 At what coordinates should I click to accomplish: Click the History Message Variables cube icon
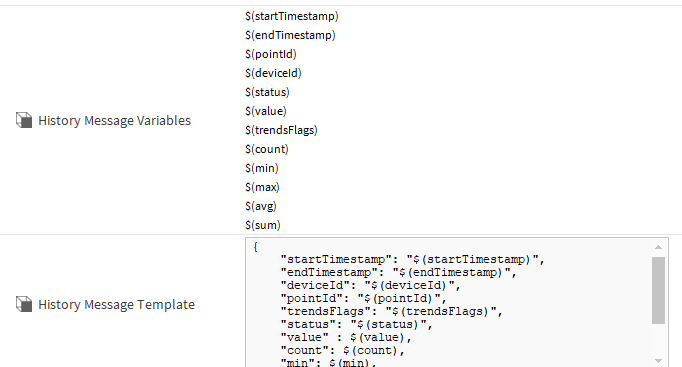24,120
